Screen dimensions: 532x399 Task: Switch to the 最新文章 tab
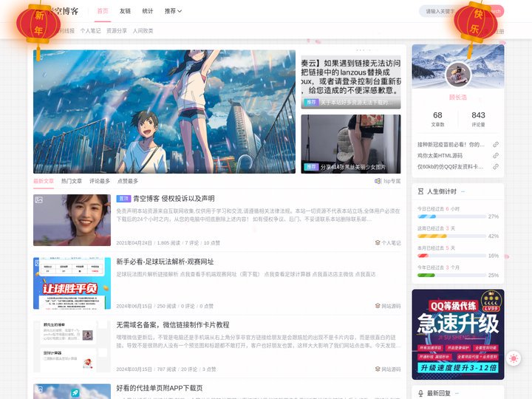point(44,181)
